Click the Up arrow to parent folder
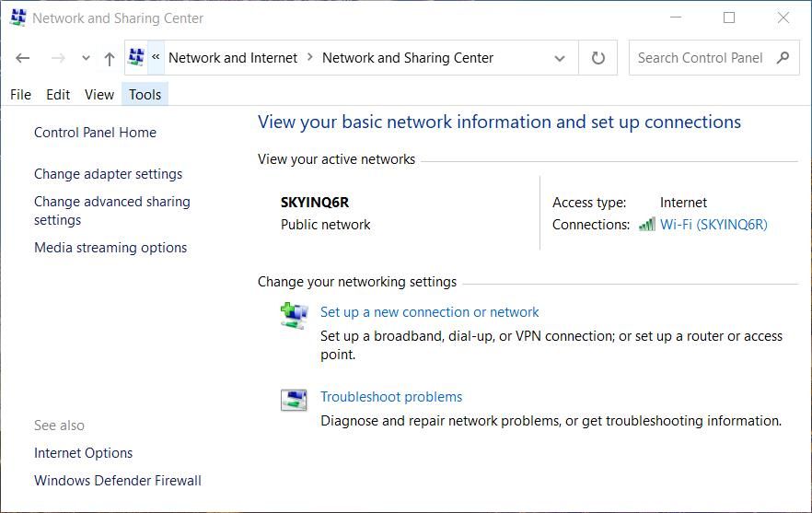This screenshot has height=513, width=812. point(109,58)
